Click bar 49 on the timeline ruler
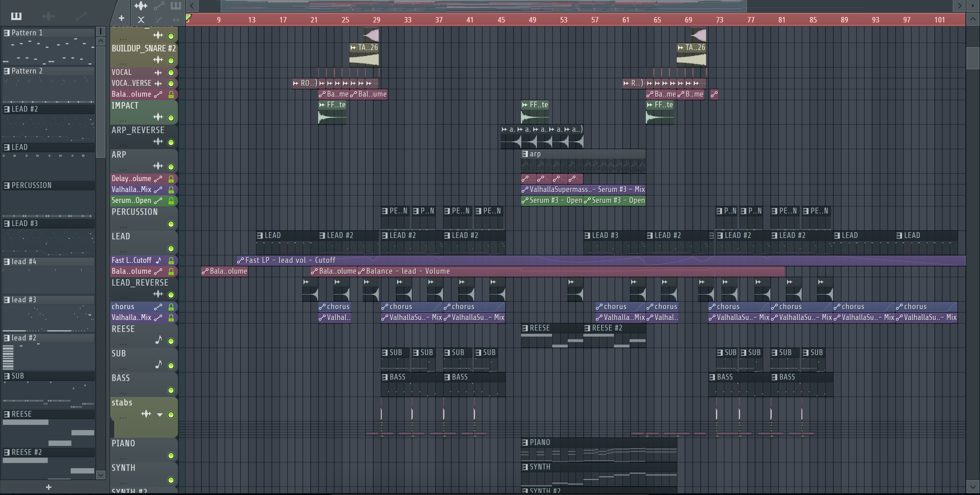The image size is (980, 495). pyautogui.click(x=532, y=20)
